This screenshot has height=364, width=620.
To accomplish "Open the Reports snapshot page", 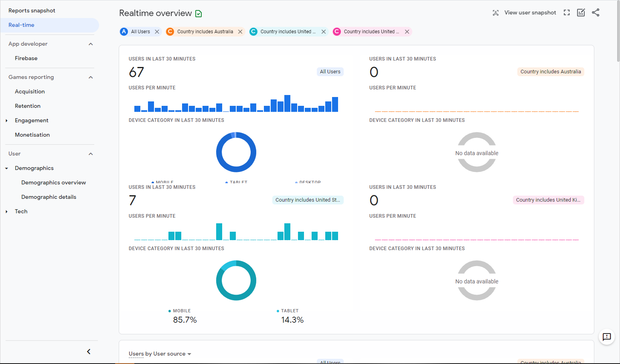I will pyautogui.click(x=32, y=10).
